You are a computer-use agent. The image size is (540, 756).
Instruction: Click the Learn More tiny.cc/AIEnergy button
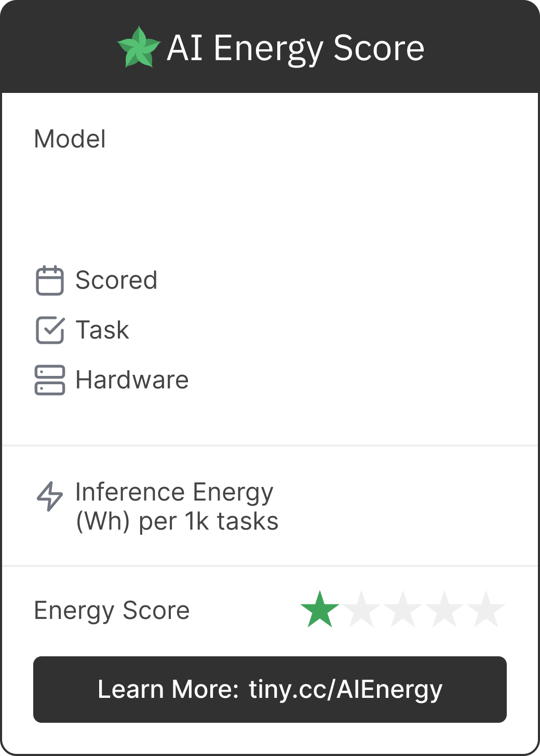pos(270,690)
